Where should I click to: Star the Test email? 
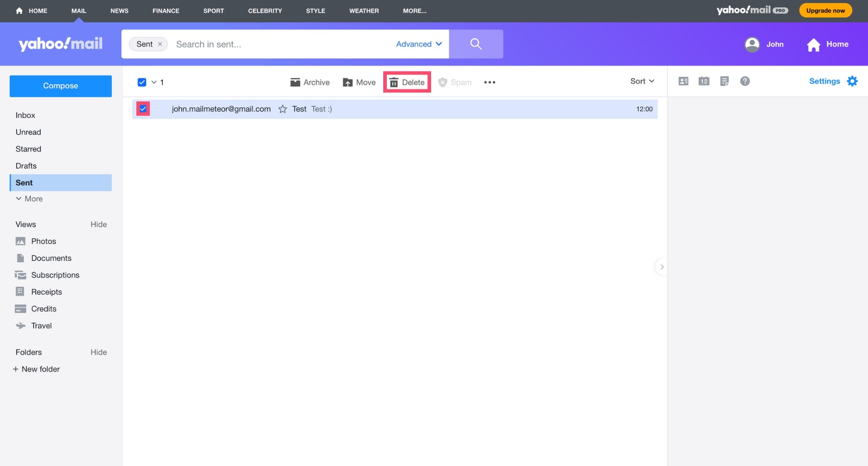click(283, 109)
